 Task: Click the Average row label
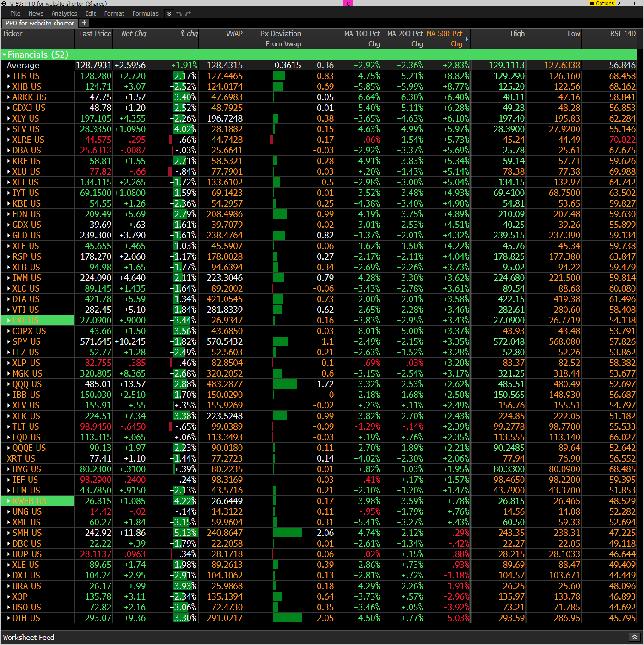click(x=23, y=65)
